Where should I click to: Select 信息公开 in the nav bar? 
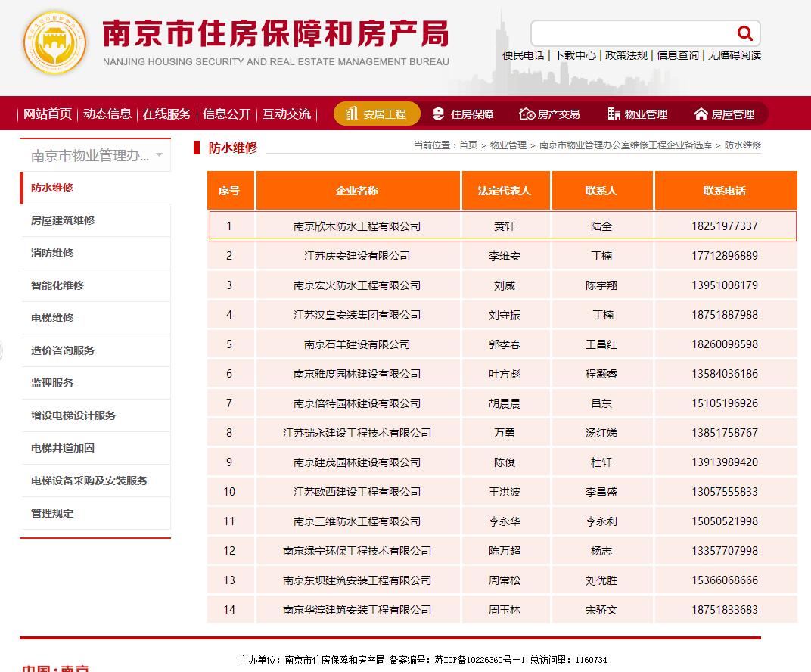coord(226,114)
